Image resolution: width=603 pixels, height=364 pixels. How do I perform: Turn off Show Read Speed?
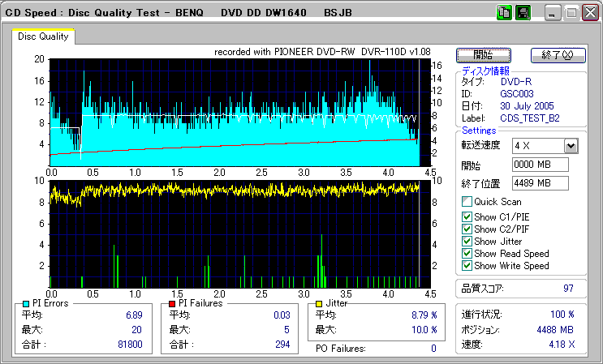(467, 254)
